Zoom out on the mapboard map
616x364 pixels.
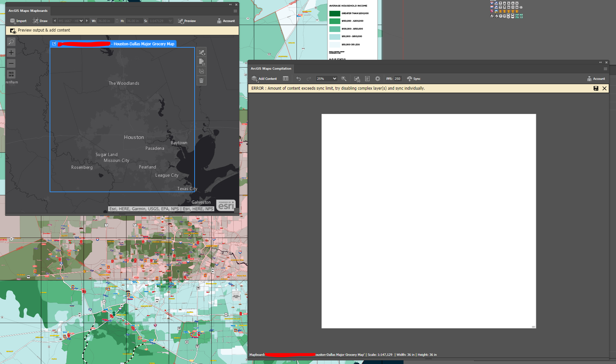(x=11, y=63)
